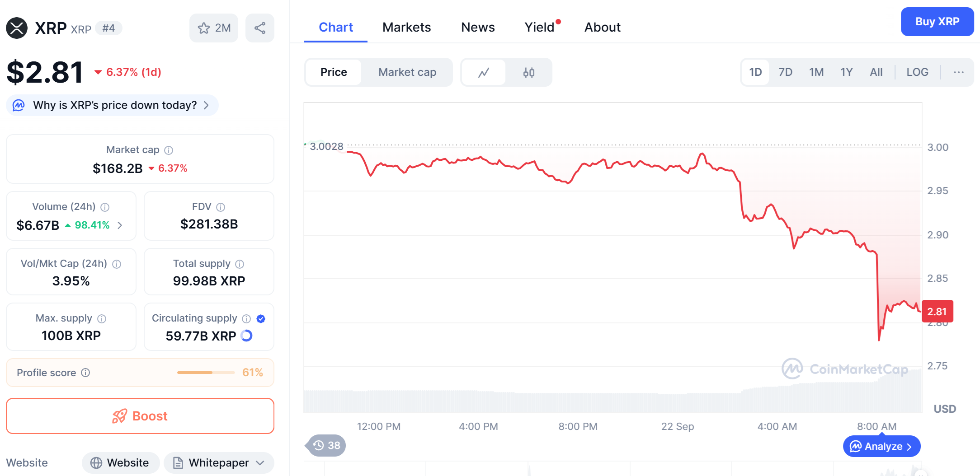The image size is (980, 476).
Task: Switch to candlestick chart view icon
Action: 528,72
